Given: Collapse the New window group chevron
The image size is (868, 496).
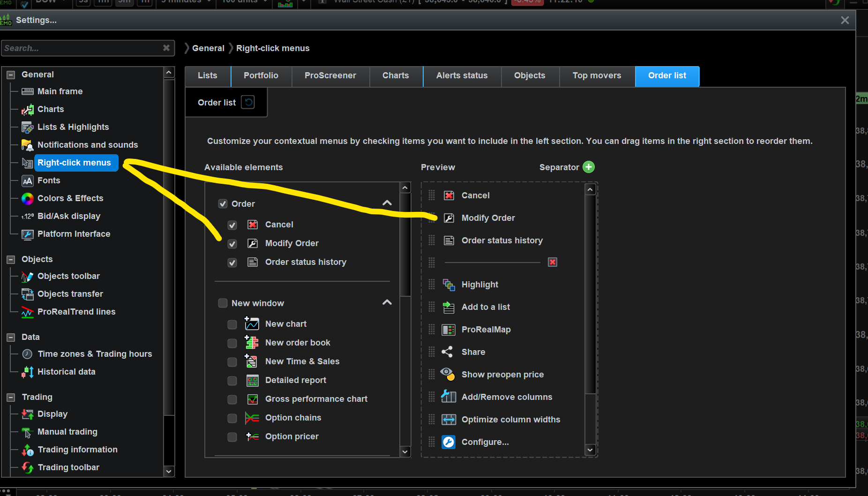Looking at the screenshot, I should (x=387, y=302).
